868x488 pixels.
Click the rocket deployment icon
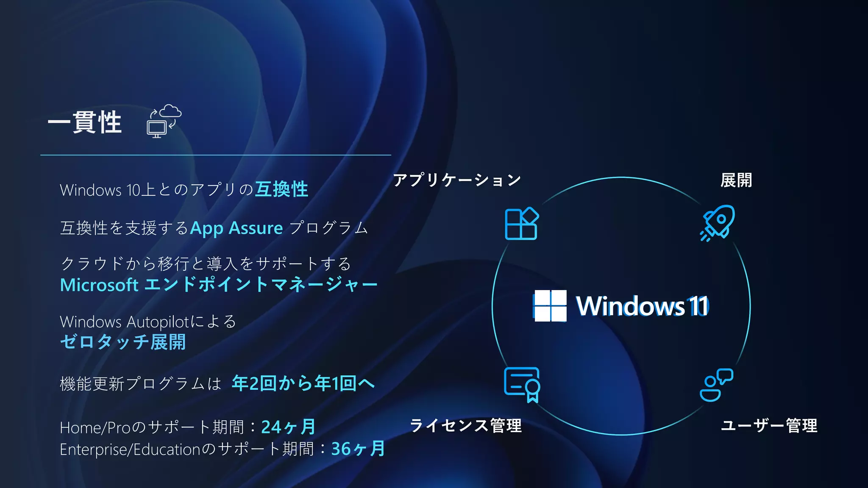point(717,223)
